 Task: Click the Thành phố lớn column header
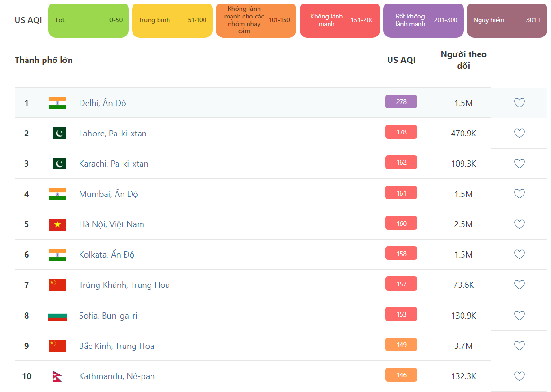(44, 60)
